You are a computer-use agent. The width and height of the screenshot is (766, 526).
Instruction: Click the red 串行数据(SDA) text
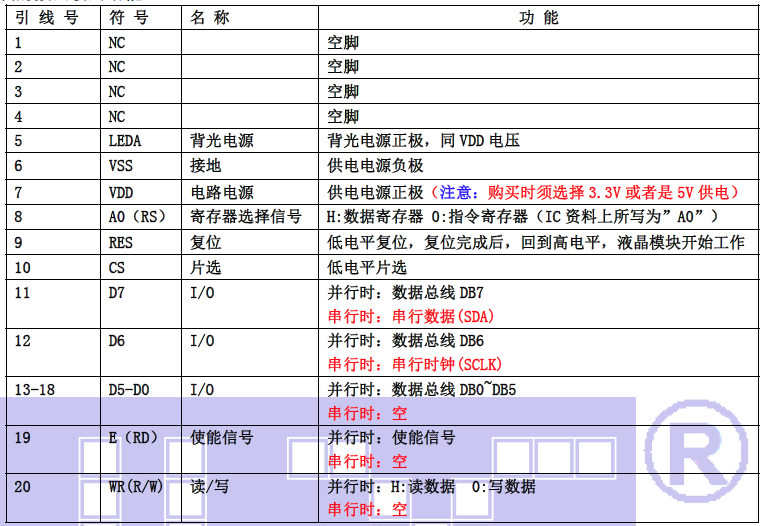click(411, 316)
